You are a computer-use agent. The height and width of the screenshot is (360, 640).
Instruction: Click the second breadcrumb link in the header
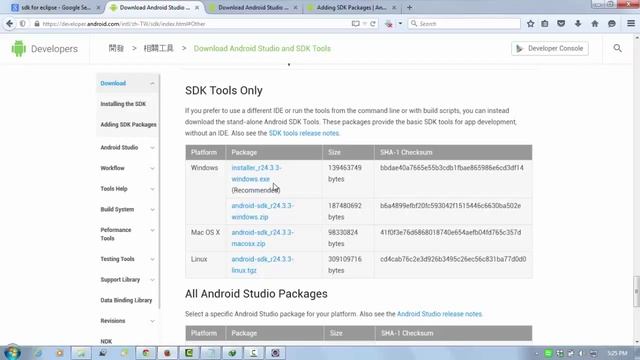click(158, 48)
